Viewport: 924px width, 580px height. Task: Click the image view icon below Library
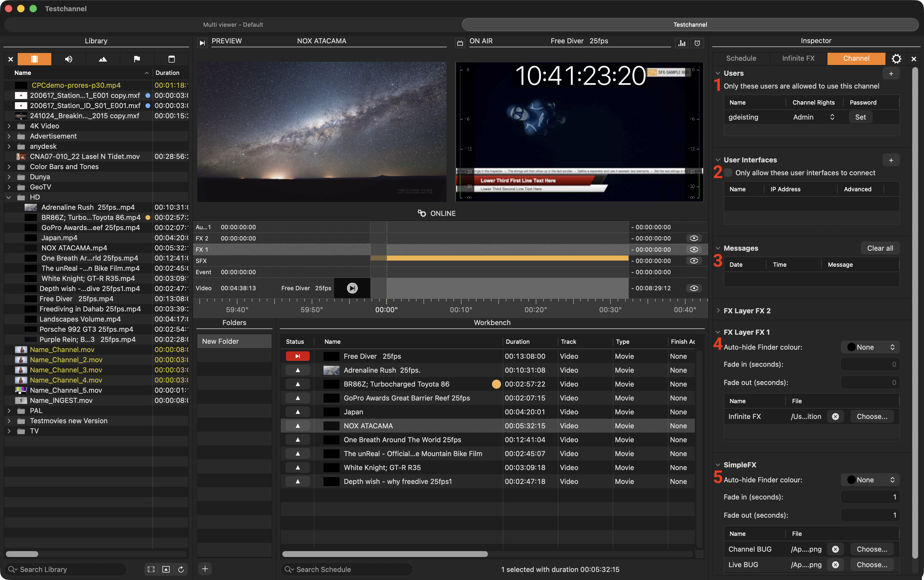(x=166, y=569)
